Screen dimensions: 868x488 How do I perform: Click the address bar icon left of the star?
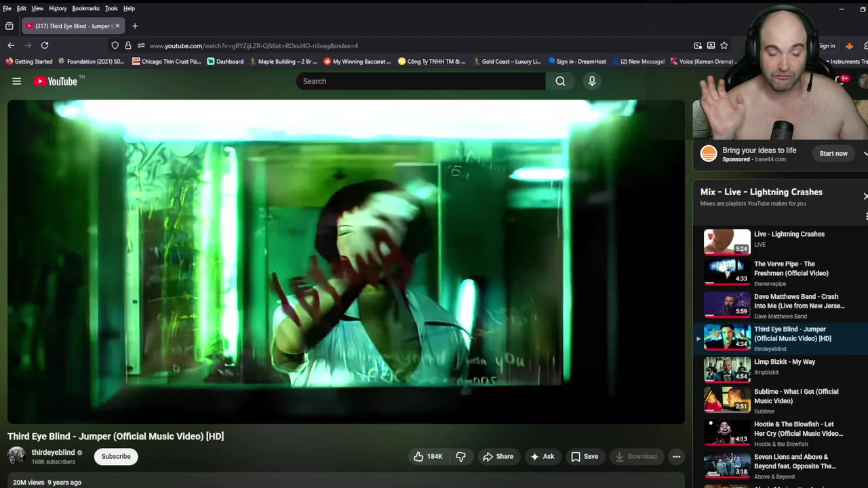click(x=711, y=45)
